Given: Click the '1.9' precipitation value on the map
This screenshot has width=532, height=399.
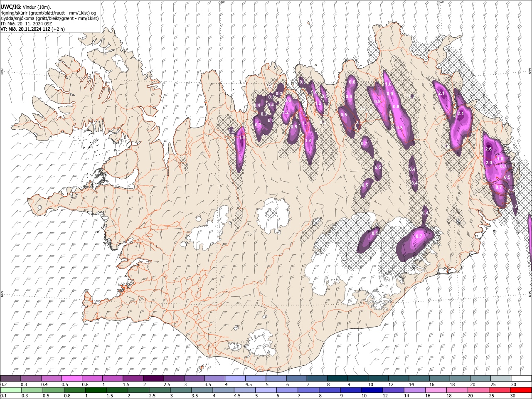Looking at the screenshot, I should click(x=242, y=137).
